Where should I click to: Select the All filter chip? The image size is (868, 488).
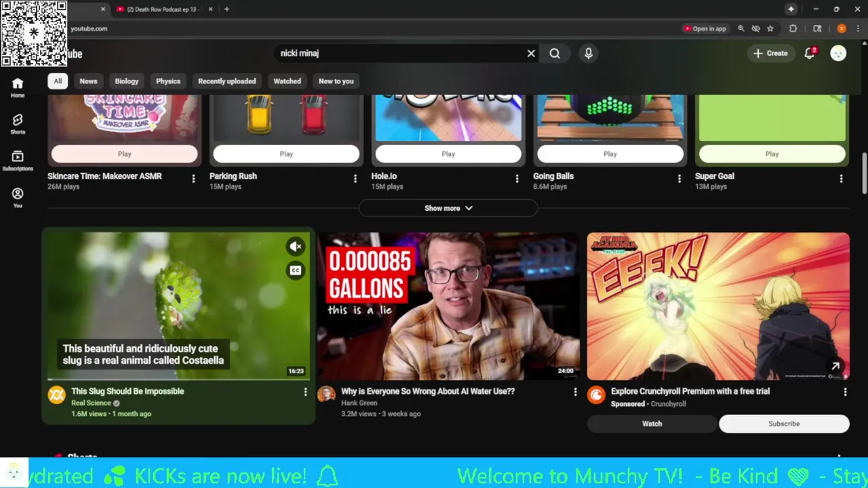58,81
